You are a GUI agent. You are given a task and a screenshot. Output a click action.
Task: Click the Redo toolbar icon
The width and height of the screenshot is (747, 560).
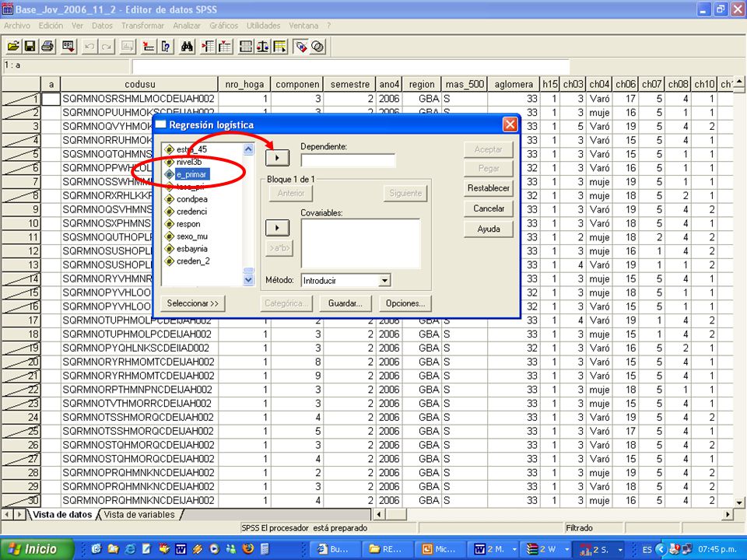click(107, 46)
